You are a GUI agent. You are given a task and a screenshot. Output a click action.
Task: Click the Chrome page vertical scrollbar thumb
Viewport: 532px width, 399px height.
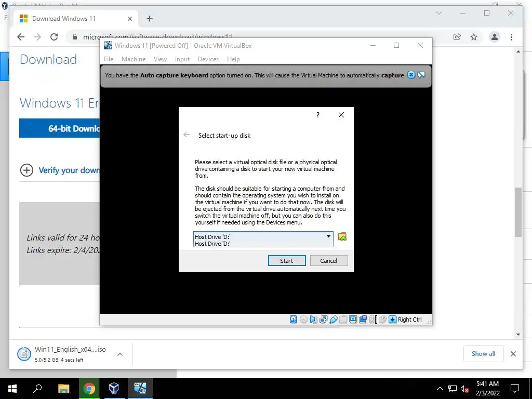coord(518,212)
